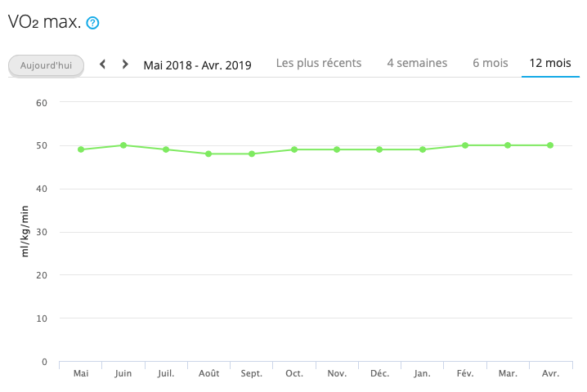Screen dimensions: 587x392
Task: Click the Nov. data point on graph
Action: tap(337, 149)
